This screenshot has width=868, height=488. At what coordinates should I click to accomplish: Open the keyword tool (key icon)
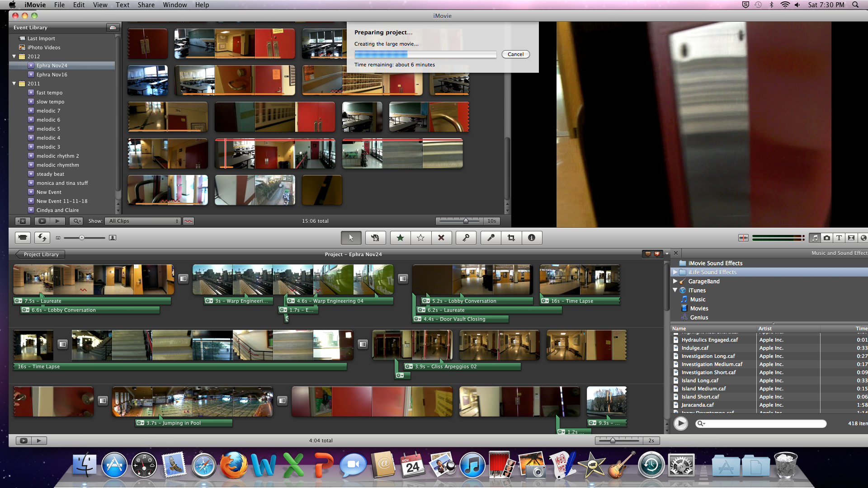pos(466,238)
